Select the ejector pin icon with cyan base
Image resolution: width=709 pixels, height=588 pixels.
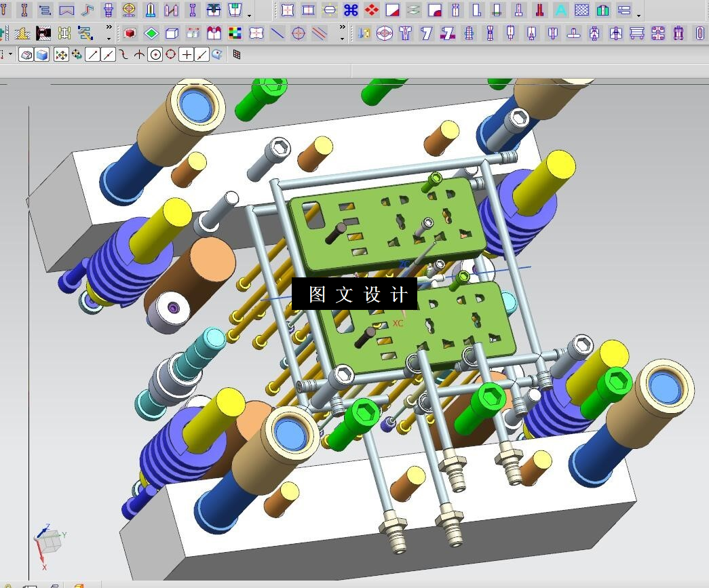click(x=151, y=10)
